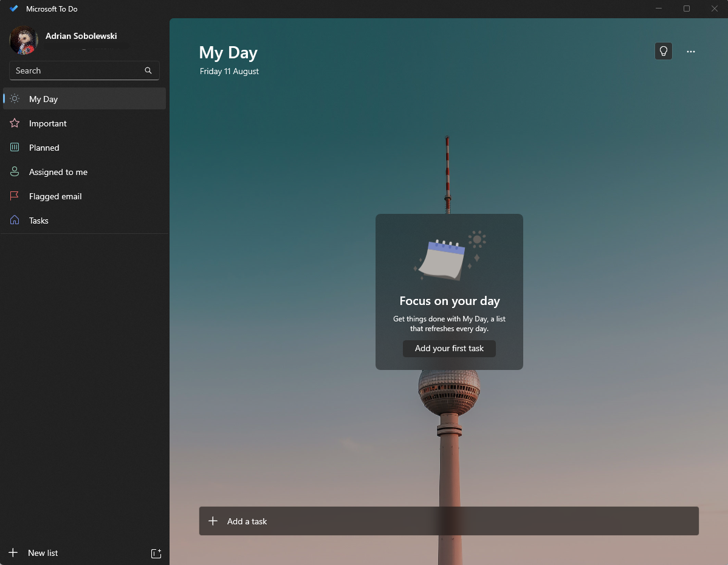Click the search magnifier icon

[148, 70]
